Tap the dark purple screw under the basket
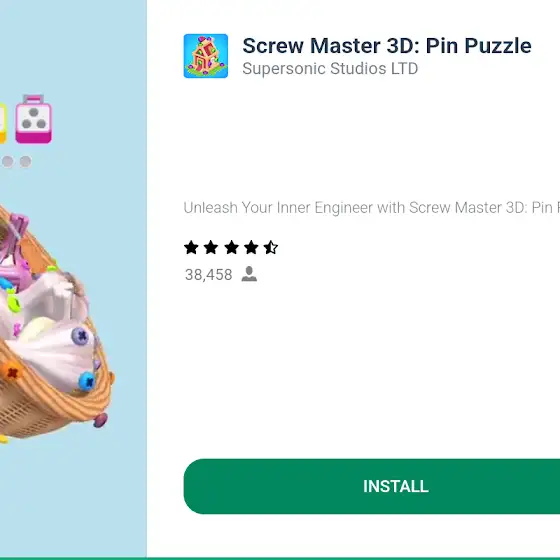 coord(100,420)
